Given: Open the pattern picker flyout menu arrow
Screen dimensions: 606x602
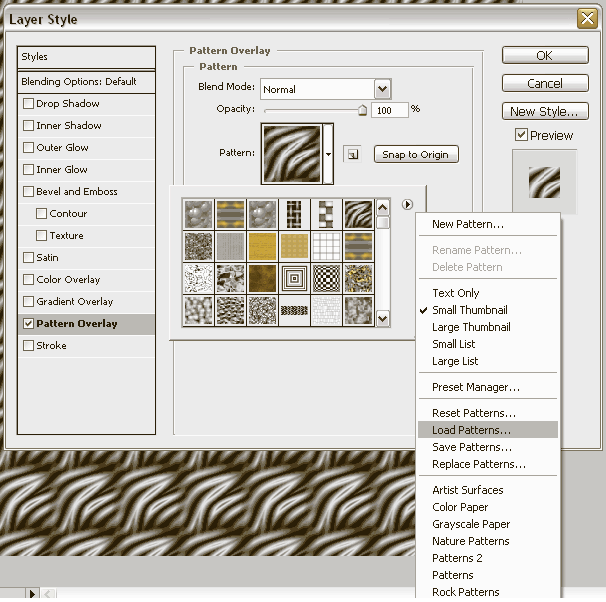Looking at the screenshot, I should [408, 205].
